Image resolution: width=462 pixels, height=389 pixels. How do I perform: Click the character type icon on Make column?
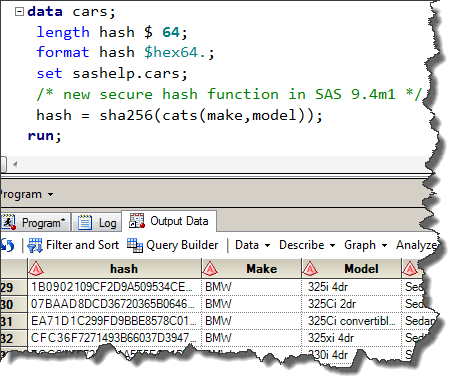210,269
